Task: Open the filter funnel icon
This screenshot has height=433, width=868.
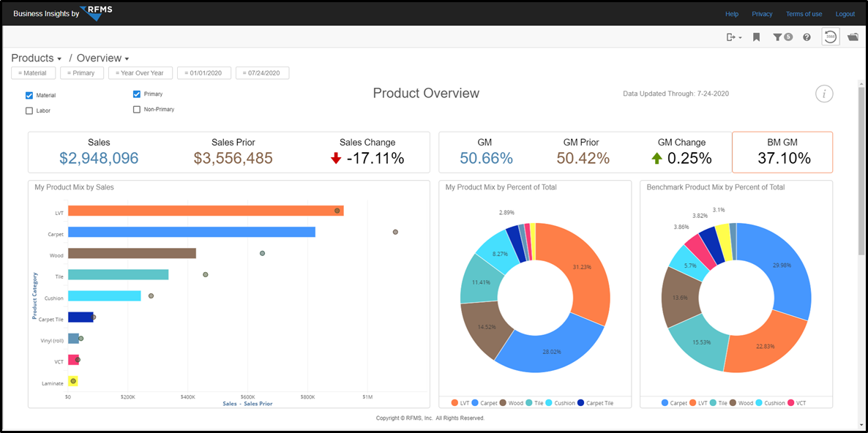Action: click(778, 37)
